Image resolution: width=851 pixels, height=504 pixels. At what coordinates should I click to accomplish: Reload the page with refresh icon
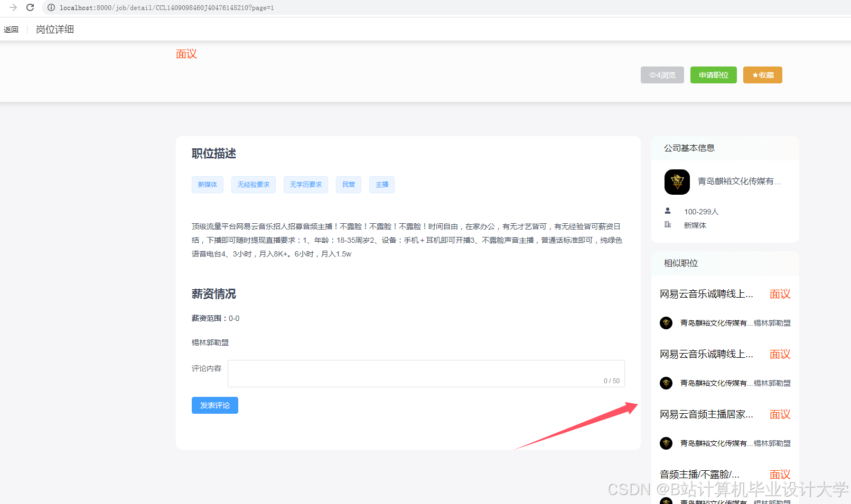click(x=30, y=7)
